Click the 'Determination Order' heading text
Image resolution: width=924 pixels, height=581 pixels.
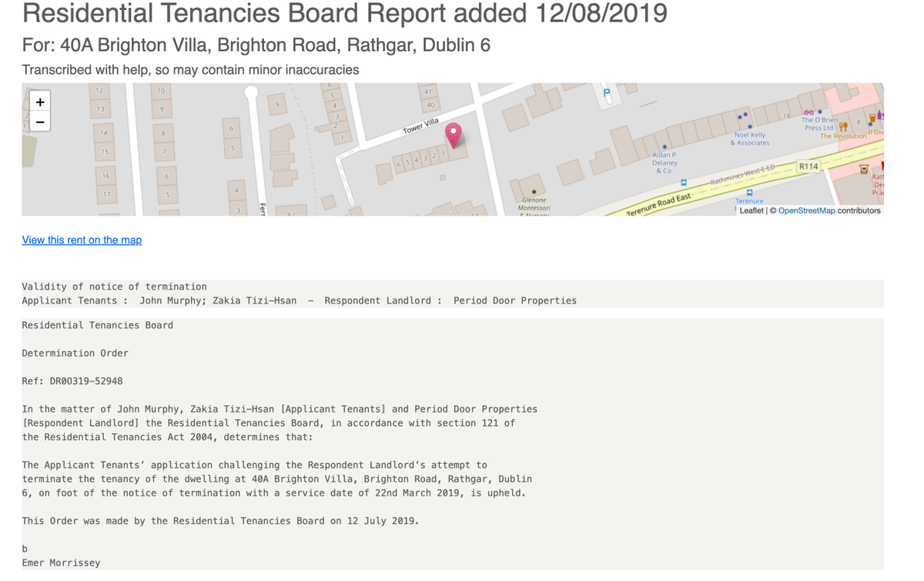75,353
